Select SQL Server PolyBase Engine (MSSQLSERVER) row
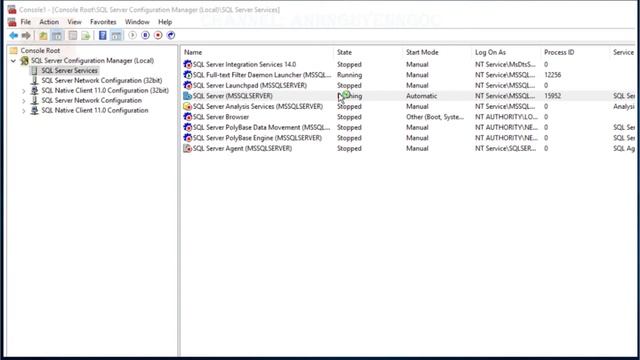This screenshot has height=360, width=640. (408, 138)
